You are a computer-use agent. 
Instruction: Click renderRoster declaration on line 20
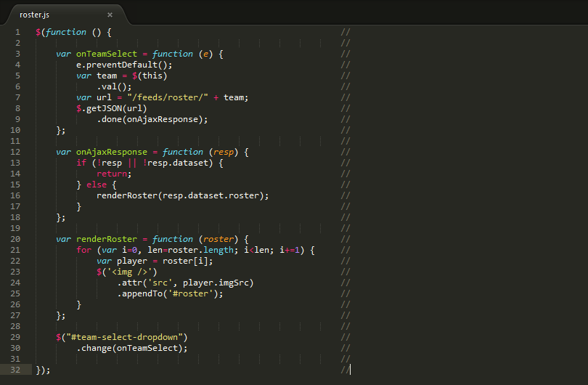coord(107,239)
